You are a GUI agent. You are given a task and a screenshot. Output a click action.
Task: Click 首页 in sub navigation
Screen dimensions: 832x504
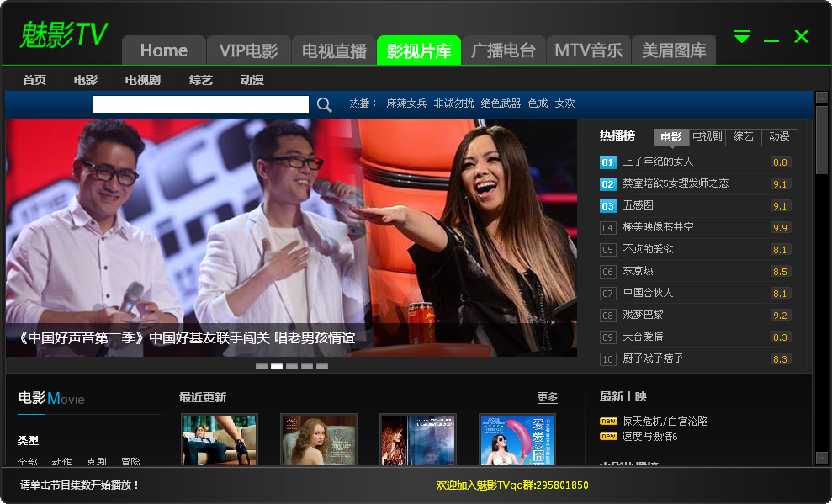tap(34, 80)
